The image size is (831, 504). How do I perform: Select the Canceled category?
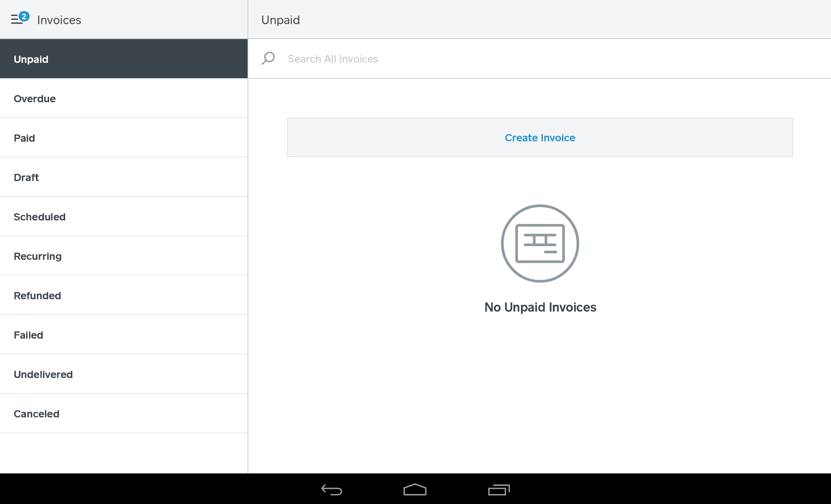coord(123,413)
